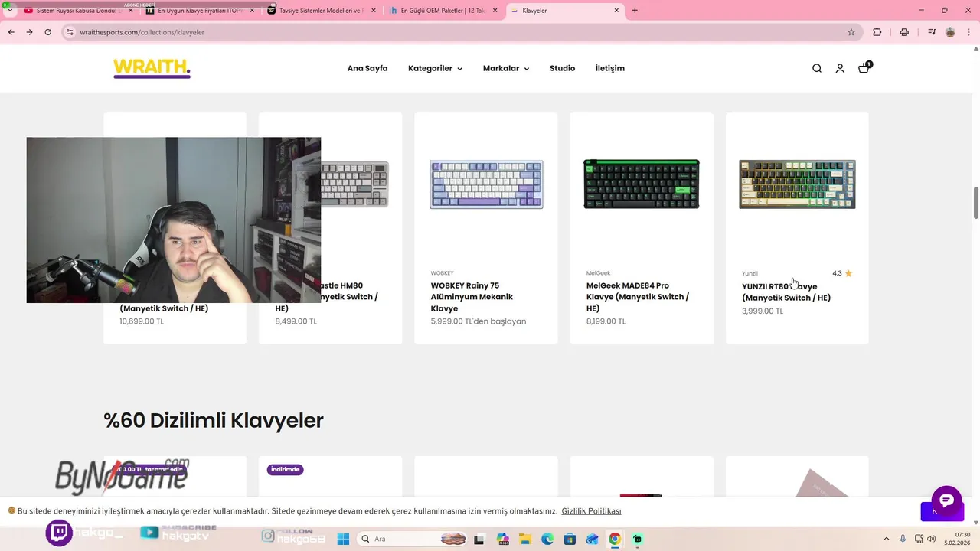Screen dimensions: 980x551
Task: Go to Ana Sayfa
Action: click(367, 68)
